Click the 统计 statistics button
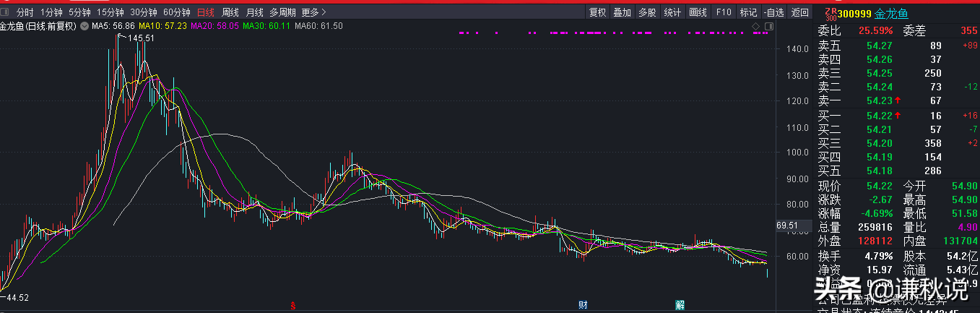This screenshot has height=313, width=980. 672,12
